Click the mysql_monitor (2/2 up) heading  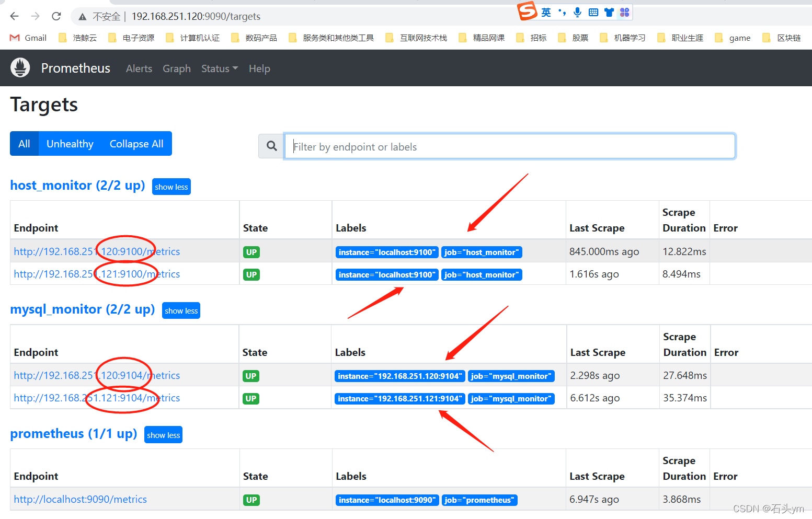coord(83,309)
